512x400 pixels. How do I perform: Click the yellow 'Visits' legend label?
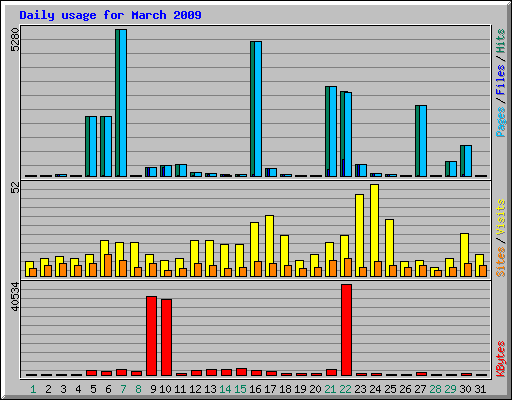tap(501, 217)
